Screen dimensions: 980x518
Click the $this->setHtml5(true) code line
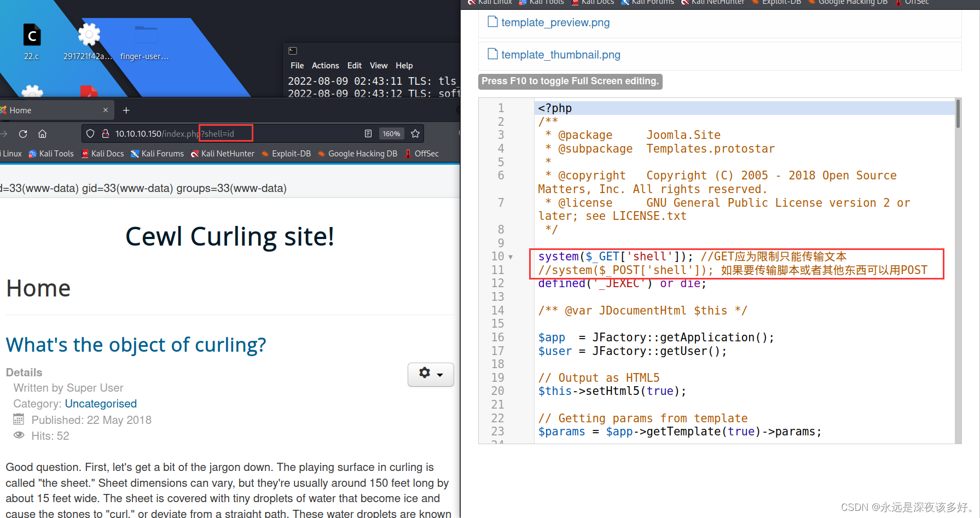coord(612,391)
